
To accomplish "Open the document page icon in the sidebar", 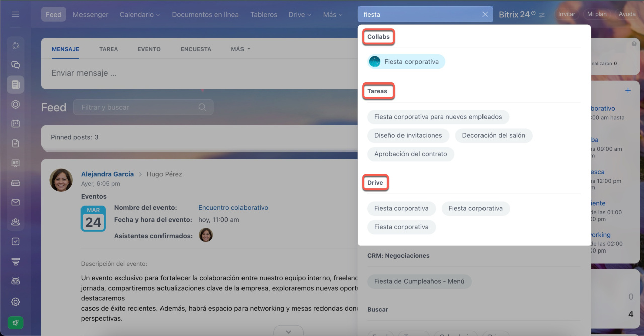I will click(16, 143).
